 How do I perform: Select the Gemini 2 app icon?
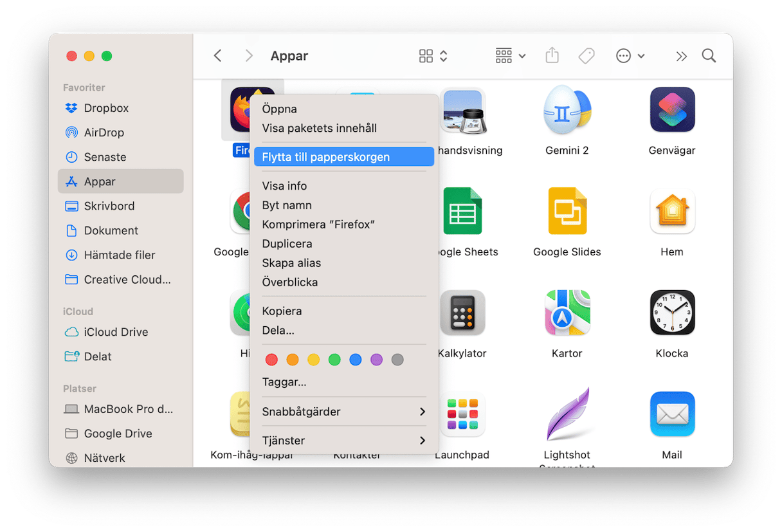pos(567,109)
